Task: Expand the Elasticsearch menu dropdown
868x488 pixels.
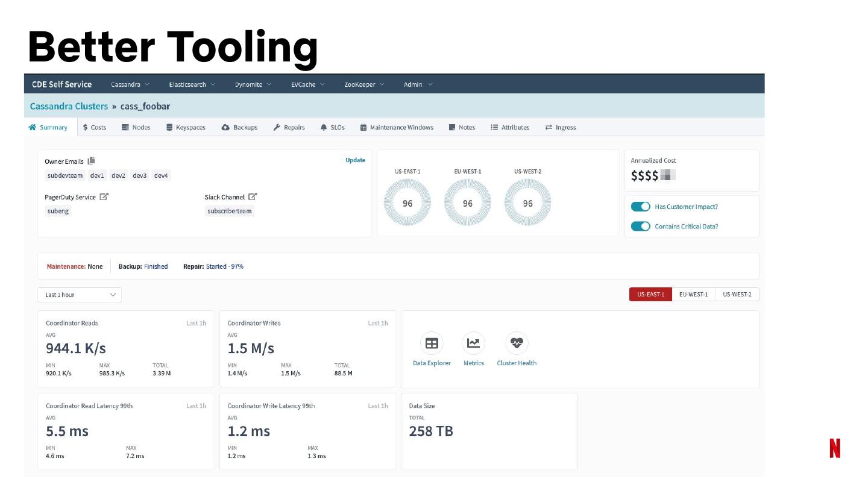Action: click(x=192, y=84)
